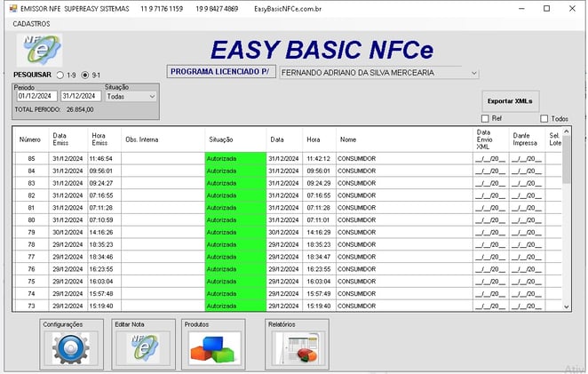
Task: Click the Data Envio XML column header
Action: click(x=491, y=139)
